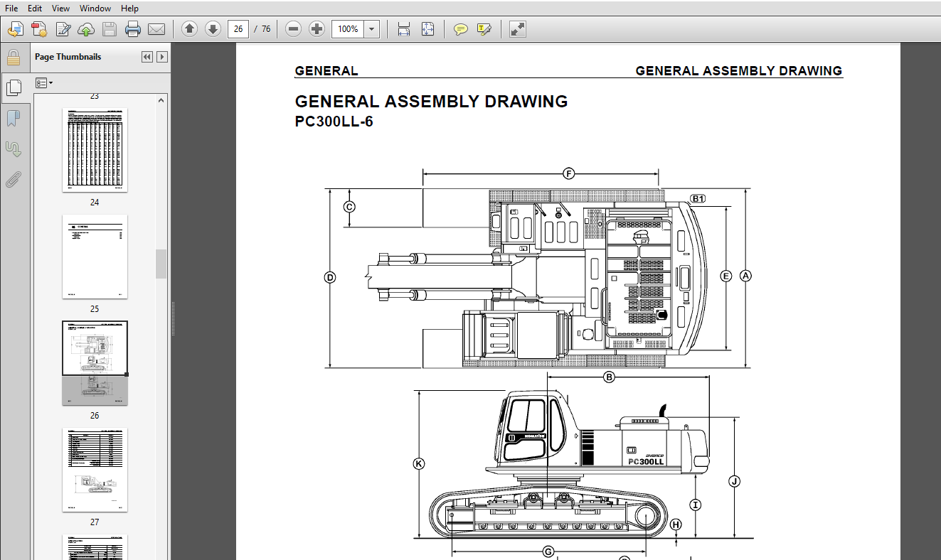The image size is (941, 560).
Task: Click the Create PDF icon
Action: click(x=39, y=29)
